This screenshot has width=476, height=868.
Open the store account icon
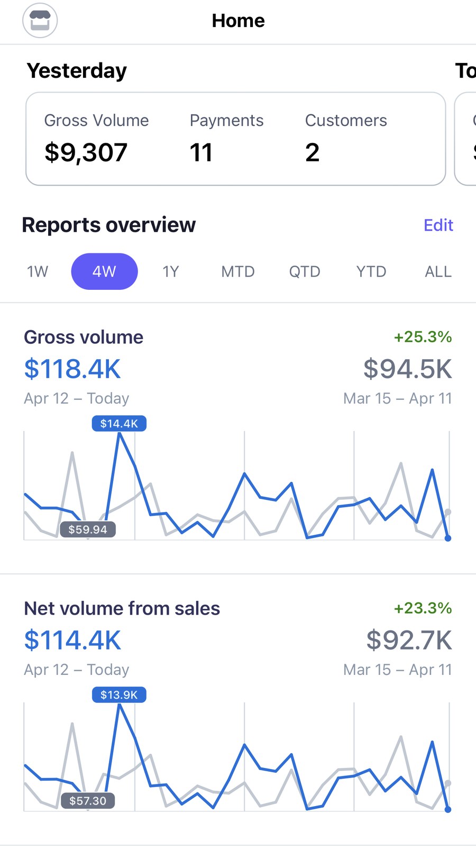(x=40, y=21)
